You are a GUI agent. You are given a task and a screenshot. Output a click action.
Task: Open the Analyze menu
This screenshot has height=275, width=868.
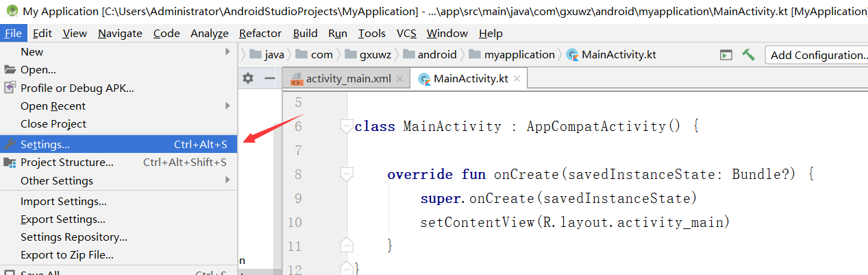coord(210,33)
